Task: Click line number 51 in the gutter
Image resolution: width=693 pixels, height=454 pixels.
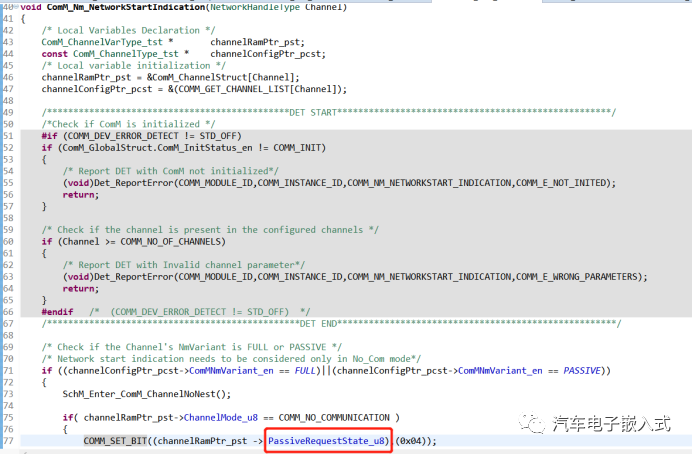Action: [9, 135]
